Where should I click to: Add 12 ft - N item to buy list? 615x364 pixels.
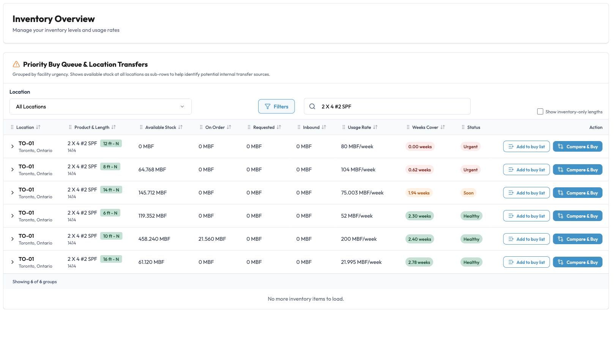click(x=526, y=146)
